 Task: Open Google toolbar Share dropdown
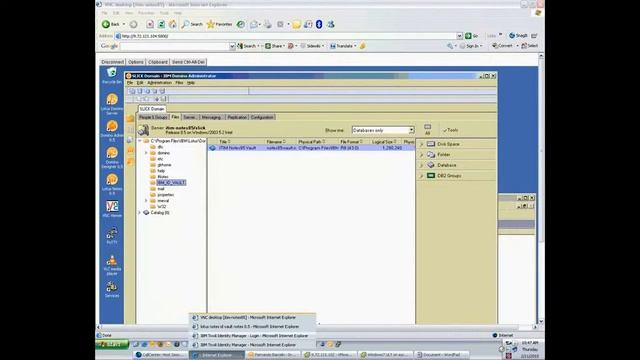pos(275,46)
